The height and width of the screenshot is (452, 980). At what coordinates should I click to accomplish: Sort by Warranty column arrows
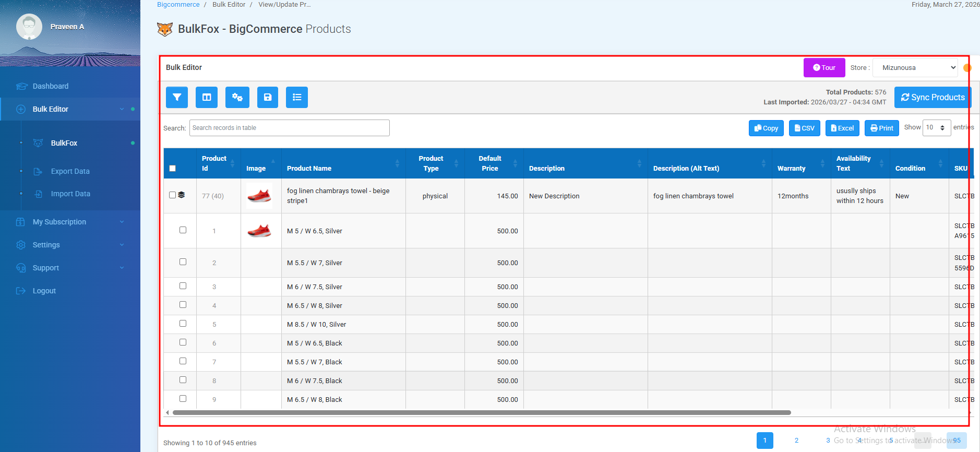(822, 163)
